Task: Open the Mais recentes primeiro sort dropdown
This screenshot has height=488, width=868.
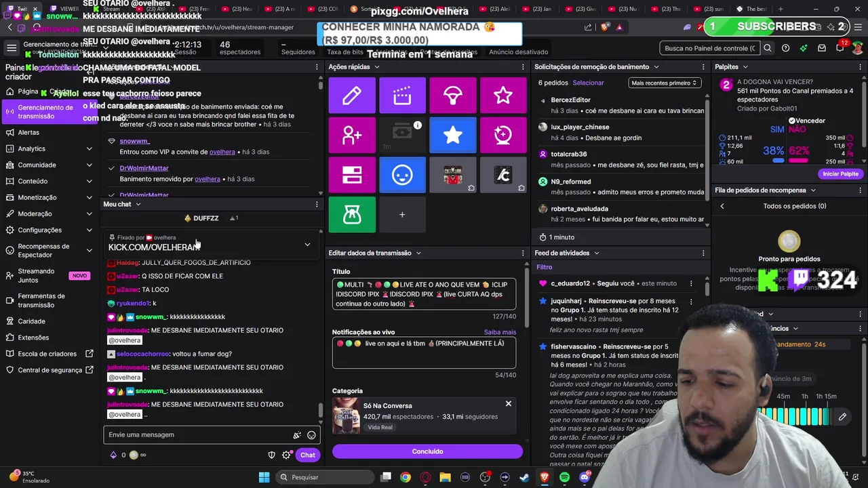Action: (x=664, y=83)
